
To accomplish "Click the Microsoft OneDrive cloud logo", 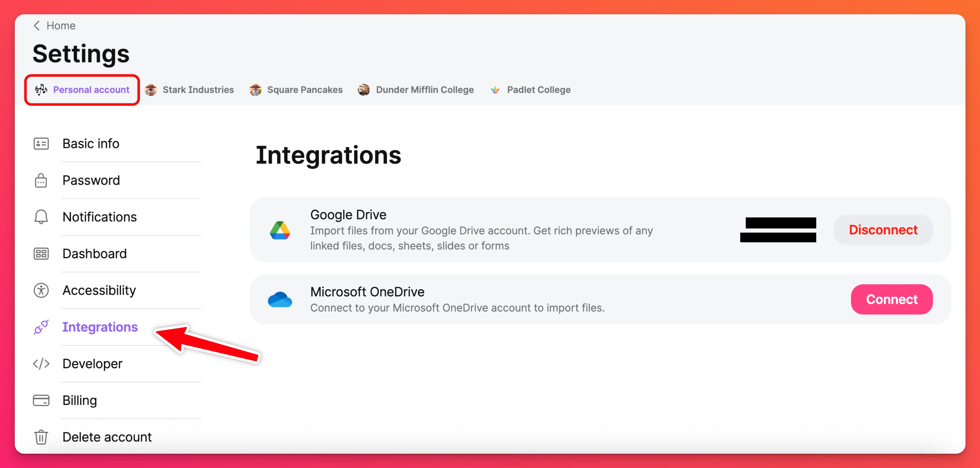I will click(280, 300).
